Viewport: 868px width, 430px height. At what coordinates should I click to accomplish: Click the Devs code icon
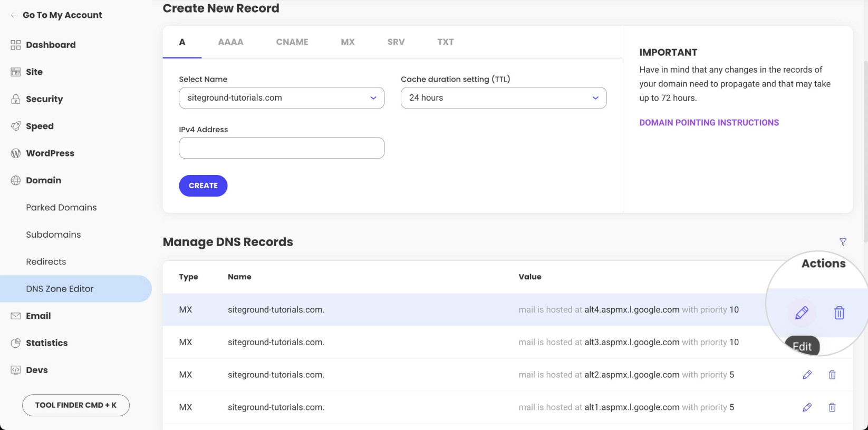(x=16, y=370)
